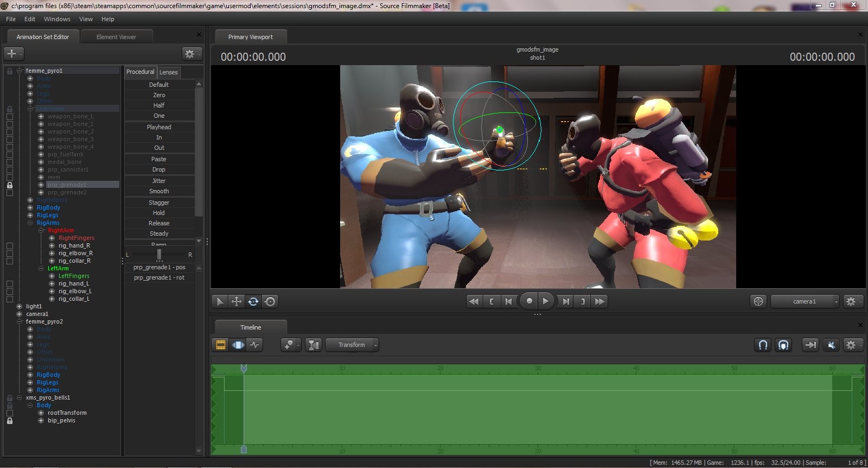Click the Smooth preset button
The height and width of the screenshot is (468, 868).
159,191
